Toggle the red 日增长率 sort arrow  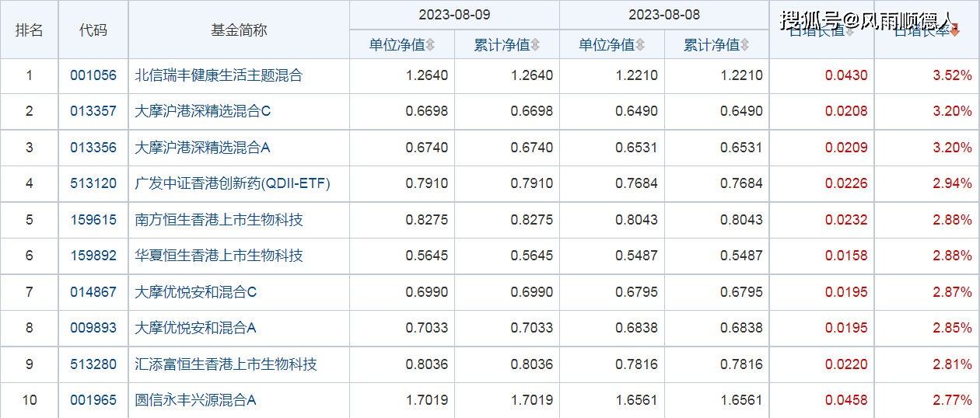955,32
